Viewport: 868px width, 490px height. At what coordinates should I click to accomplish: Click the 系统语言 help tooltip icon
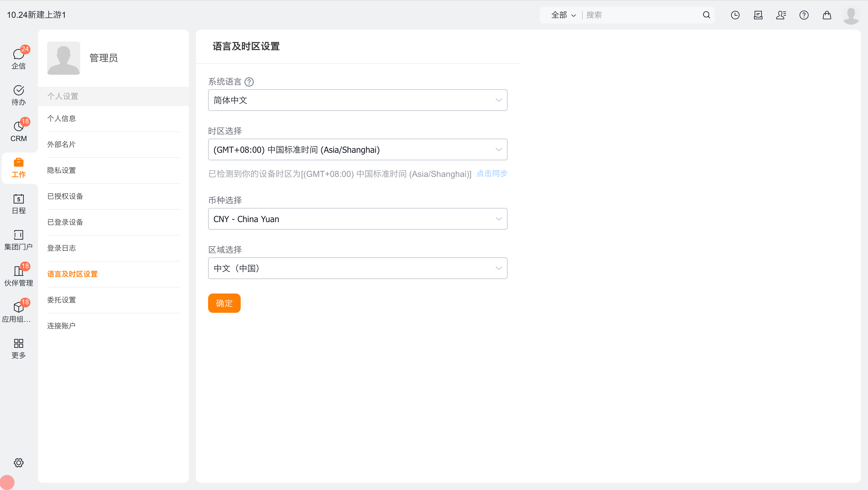[249, 82]
